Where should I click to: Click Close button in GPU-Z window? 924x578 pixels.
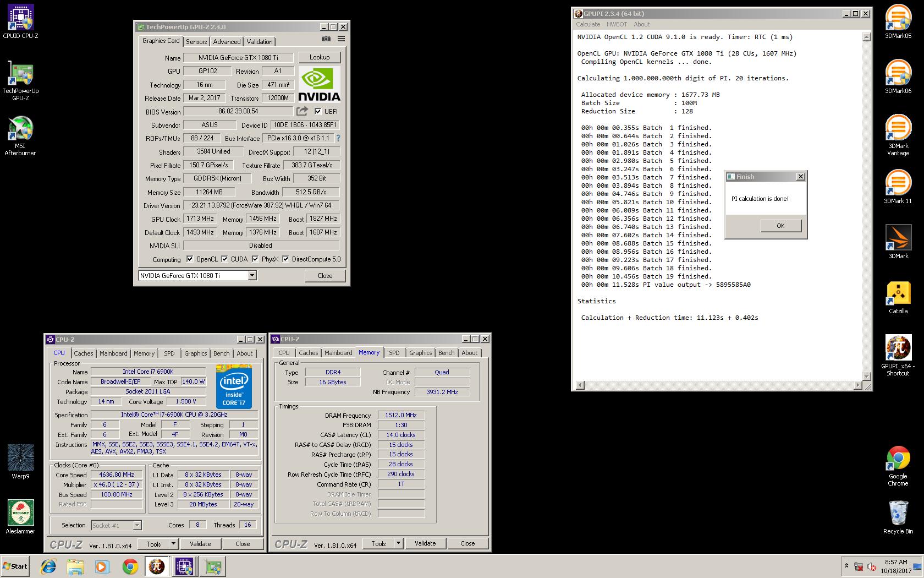[325, 276]
